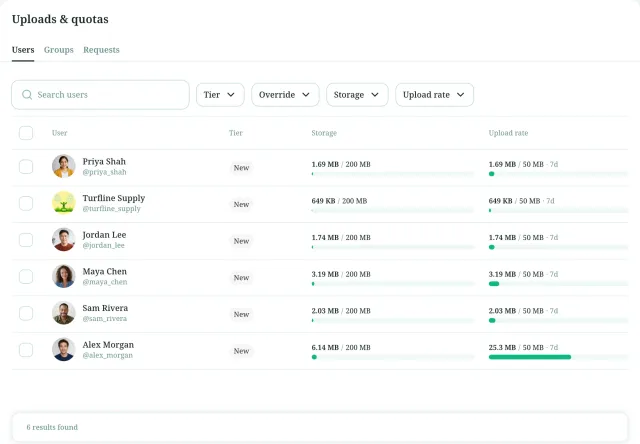Open the Requests tab
This screenshot has width=640, height=444.
(x=101, y=50)
